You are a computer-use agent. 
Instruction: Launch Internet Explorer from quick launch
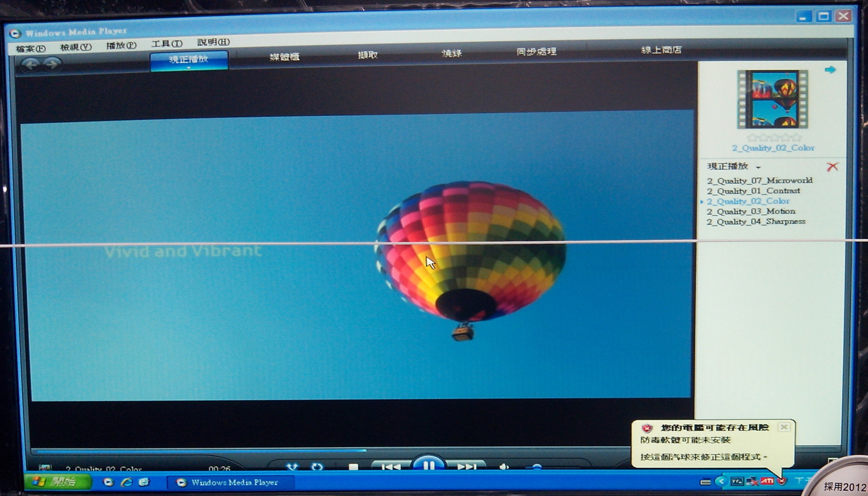127,482
